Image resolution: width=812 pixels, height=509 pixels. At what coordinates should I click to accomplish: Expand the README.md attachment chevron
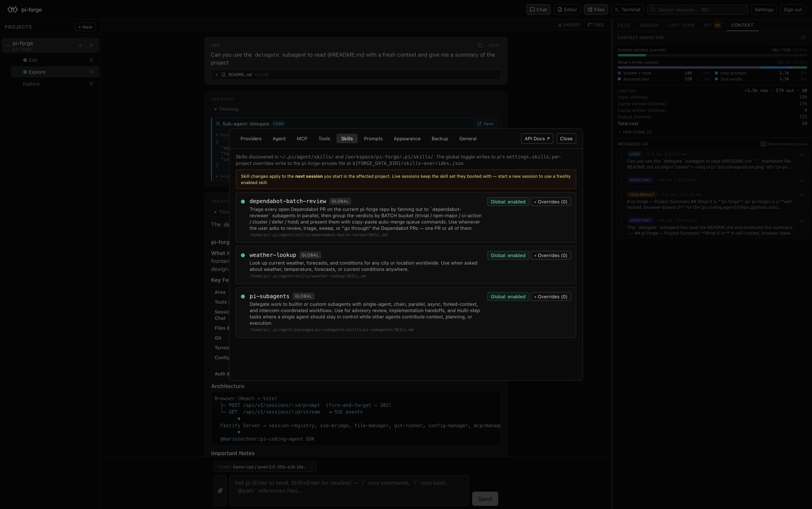pyautogui.click(x=217, y=75)
